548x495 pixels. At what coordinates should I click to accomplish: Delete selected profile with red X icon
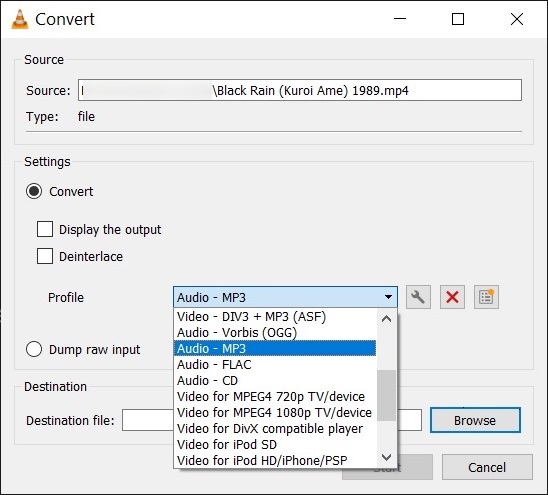tap(452, 297)
